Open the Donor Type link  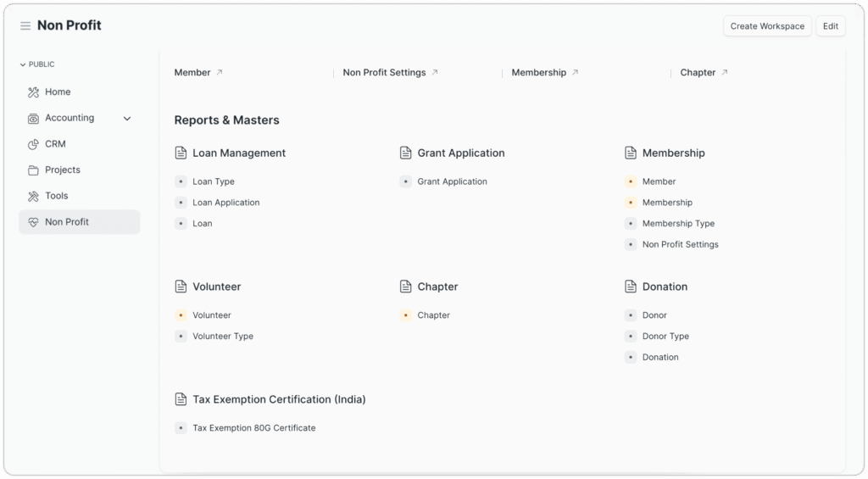tap(665, 337)
